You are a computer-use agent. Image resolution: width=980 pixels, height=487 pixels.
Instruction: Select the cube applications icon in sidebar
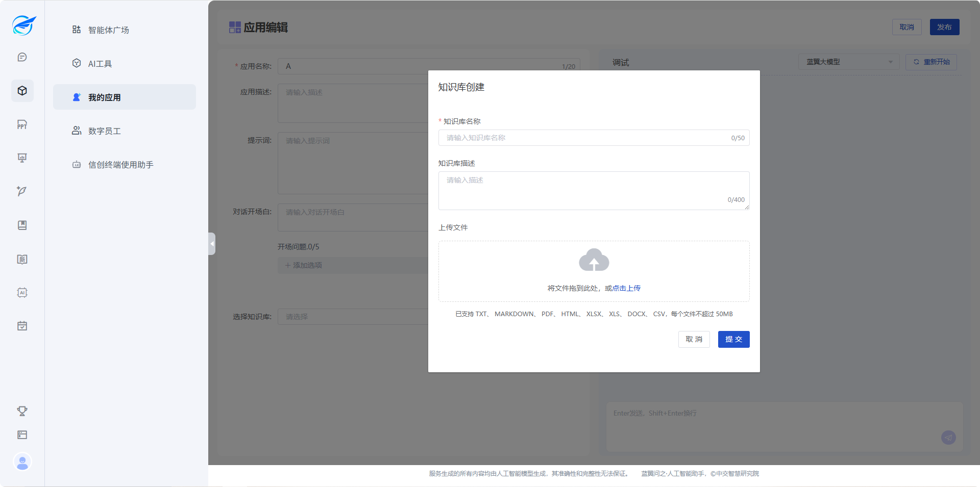[22, 91]
